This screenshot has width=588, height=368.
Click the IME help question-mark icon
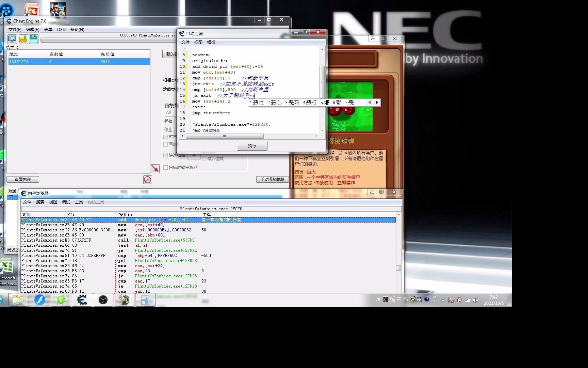coord(427,299)
